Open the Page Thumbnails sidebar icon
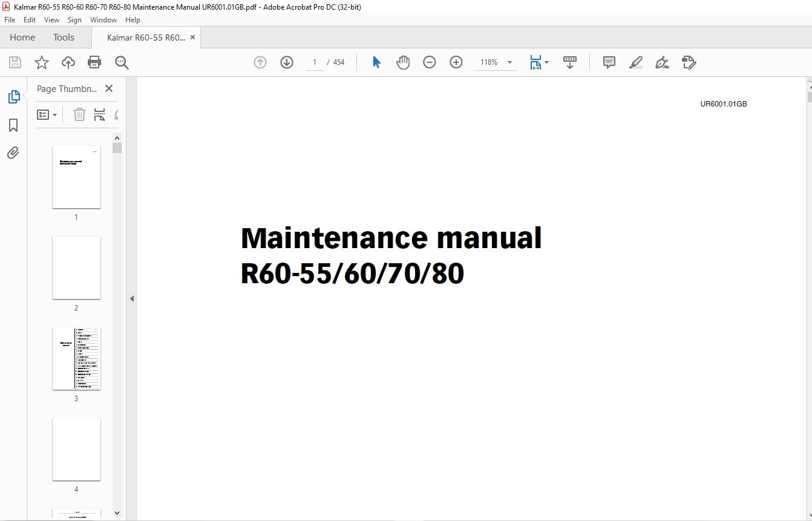This screenshot has width=812, height=521. (x=13, y=96)
